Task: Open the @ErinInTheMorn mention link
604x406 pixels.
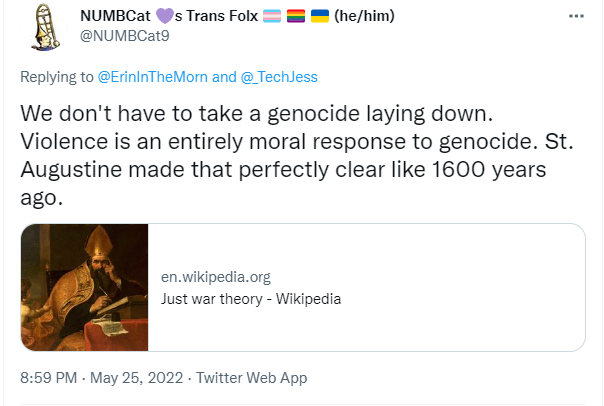Action: tap(153, 76)
